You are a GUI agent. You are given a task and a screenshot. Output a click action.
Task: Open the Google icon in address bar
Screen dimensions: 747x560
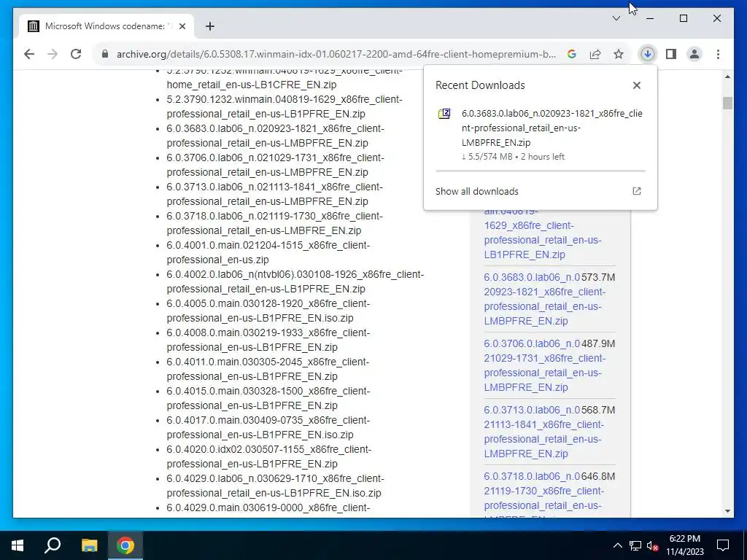coord(572,54)
